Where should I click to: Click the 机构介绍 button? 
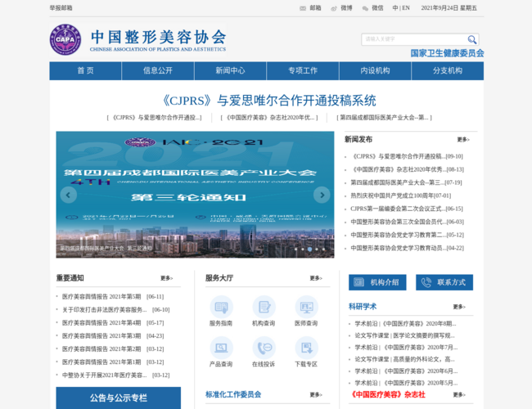[x=377, y=282]
